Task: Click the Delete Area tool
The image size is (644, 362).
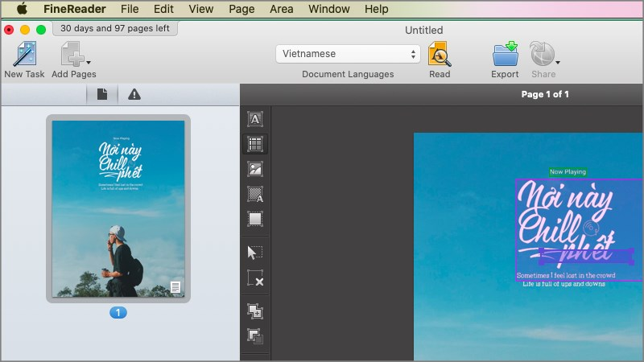Action: [x=255, y=278]
